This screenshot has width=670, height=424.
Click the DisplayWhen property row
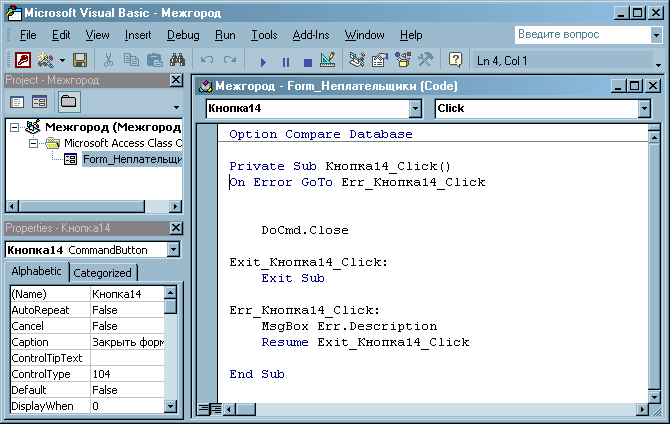click(x=87, y=406)
